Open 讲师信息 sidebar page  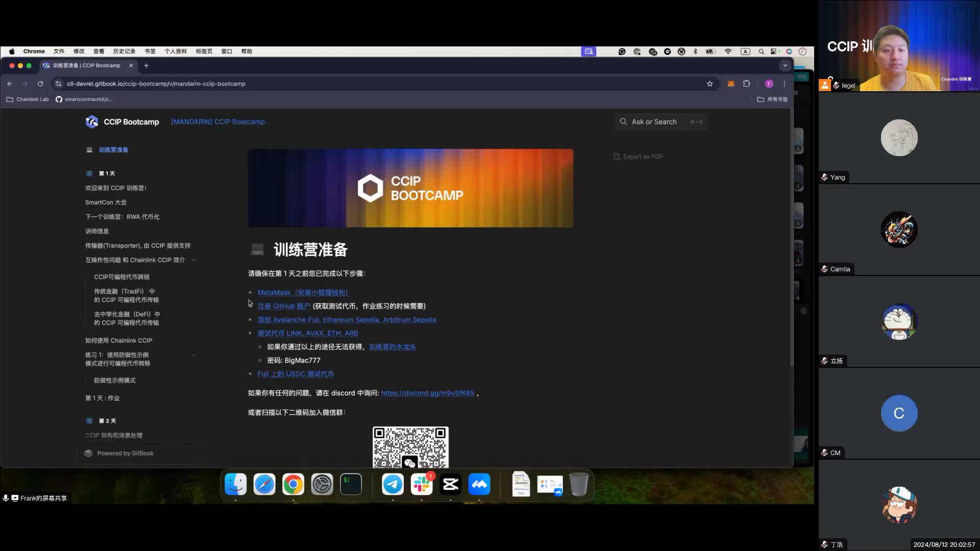point(97,231)
